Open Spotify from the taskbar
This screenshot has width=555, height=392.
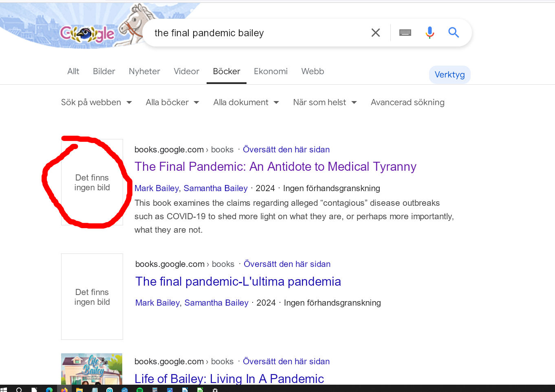pyautogui.click(x=140, y=390)
